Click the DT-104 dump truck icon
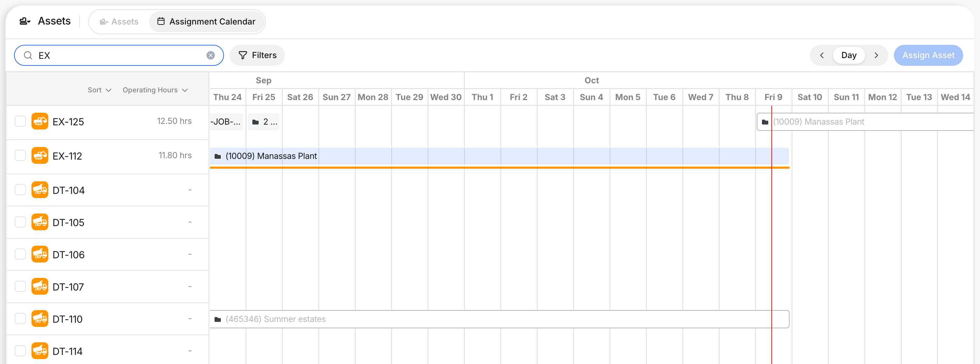This screenshot has width=980, height=364. (x=40, y=190)
